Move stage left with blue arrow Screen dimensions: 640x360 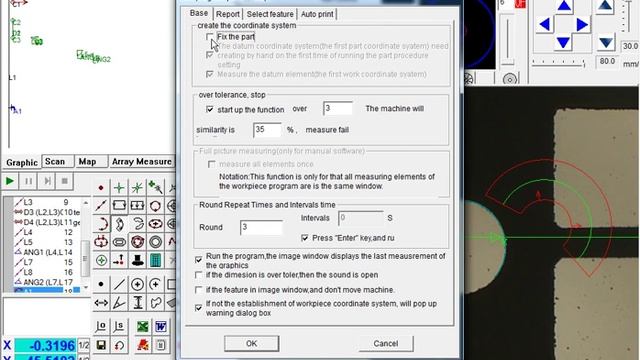[545, 24]
